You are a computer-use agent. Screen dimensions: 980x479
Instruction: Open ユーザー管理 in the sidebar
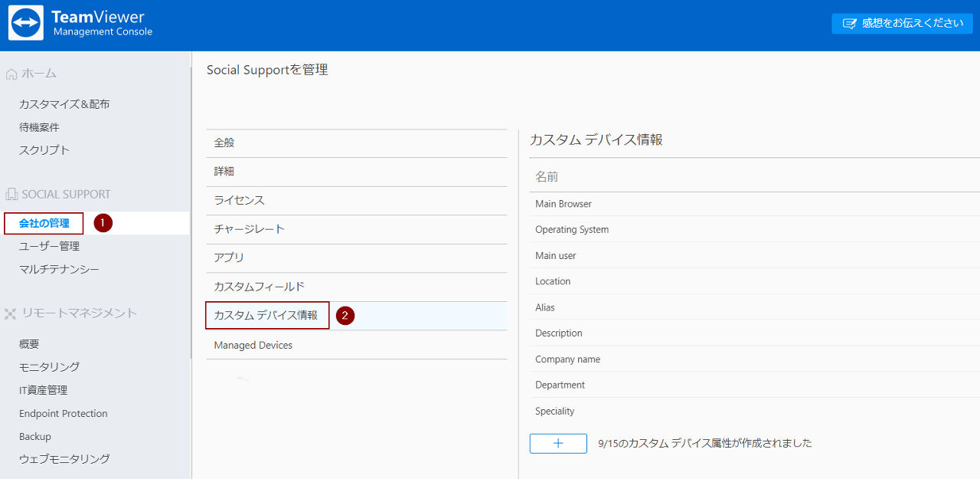tap(49, 246)
